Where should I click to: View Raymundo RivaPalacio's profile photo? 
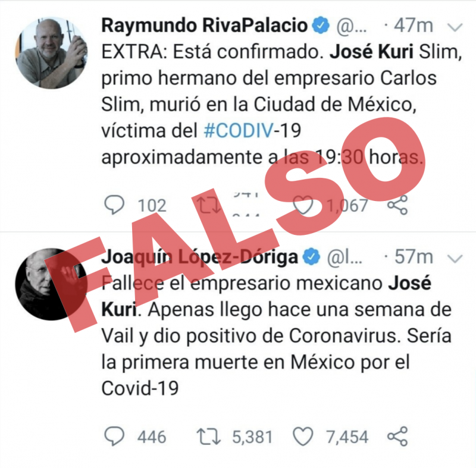pyautogui.click(x=51, y=53)
